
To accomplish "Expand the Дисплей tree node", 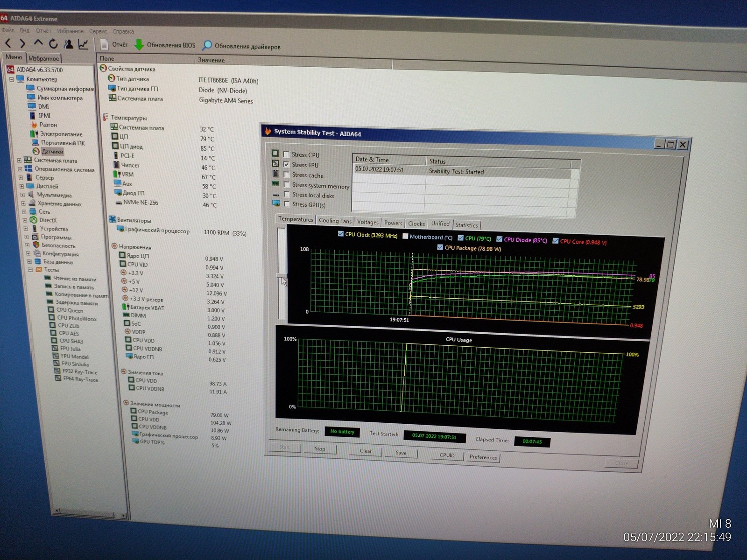I will click(x=21, y=186).
